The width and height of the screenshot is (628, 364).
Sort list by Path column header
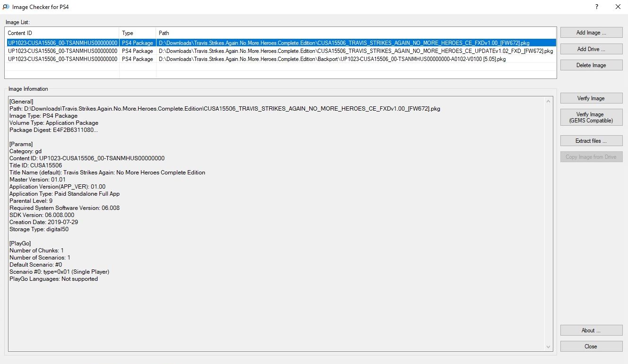tap(356, 33)
